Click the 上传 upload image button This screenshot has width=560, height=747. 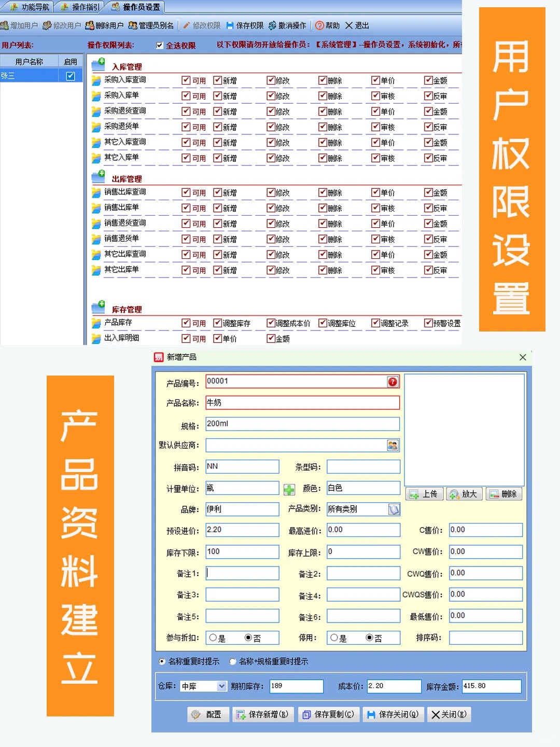[x=424, y=494]
